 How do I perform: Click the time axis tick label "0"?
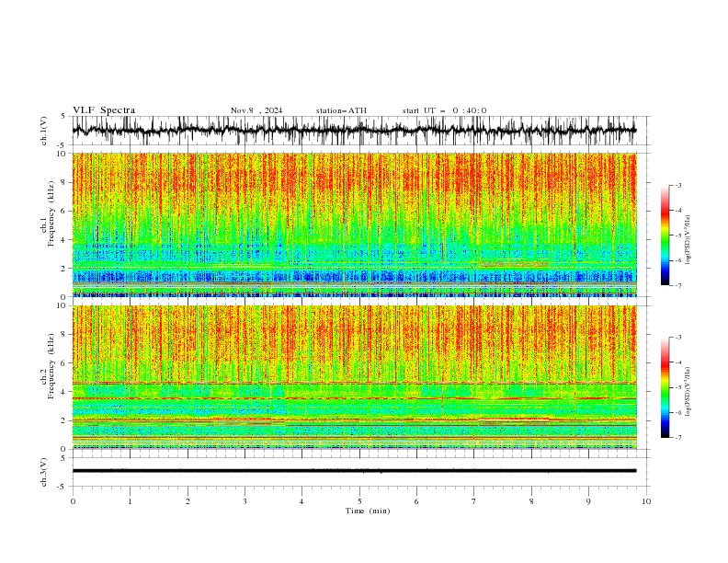[73, 501]
